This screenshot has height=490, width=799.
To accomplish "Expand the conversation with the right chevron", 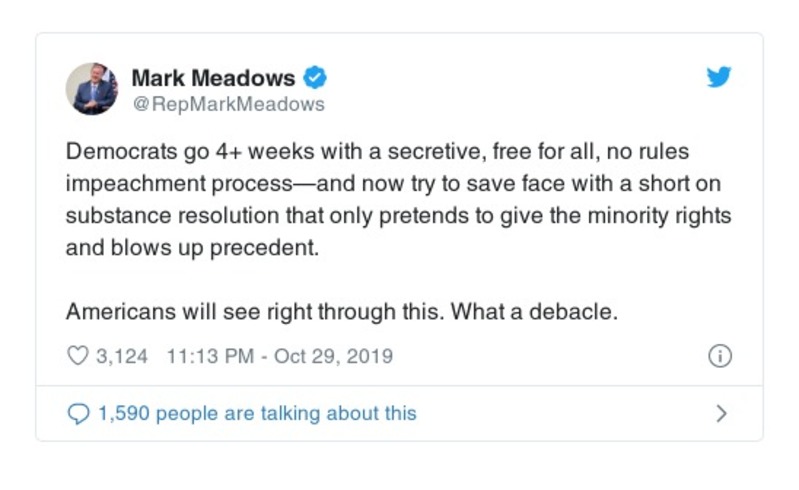I will coord(722,413).
